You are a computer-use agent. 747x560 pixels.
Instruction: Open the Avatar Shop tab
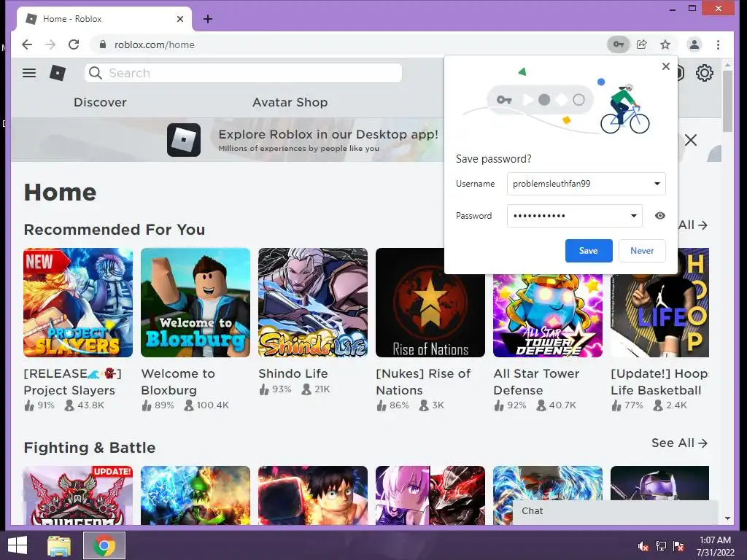290,102
